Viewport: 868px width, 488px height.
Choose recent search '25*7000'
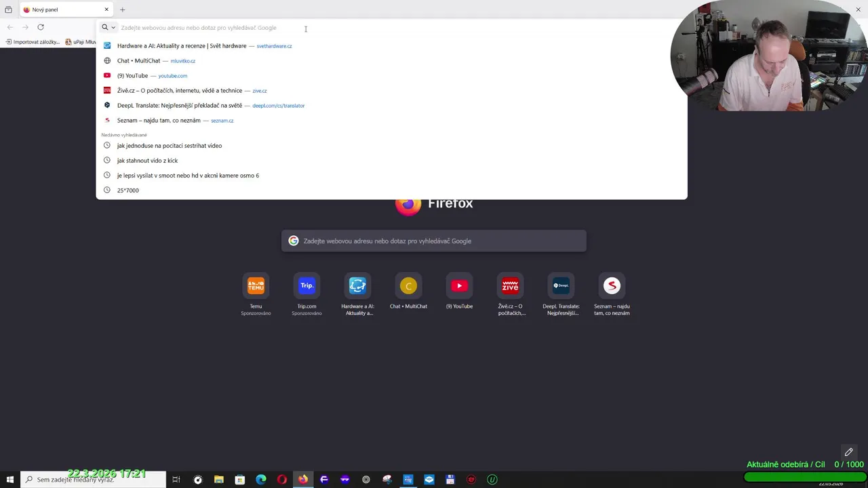(391, 190)
